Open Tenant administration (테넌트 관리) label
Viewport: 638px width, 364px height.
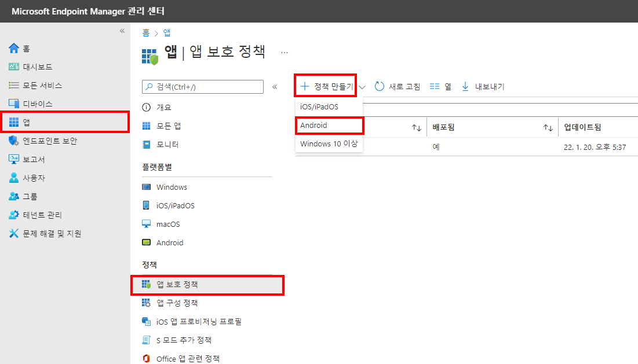pos(42,215)
